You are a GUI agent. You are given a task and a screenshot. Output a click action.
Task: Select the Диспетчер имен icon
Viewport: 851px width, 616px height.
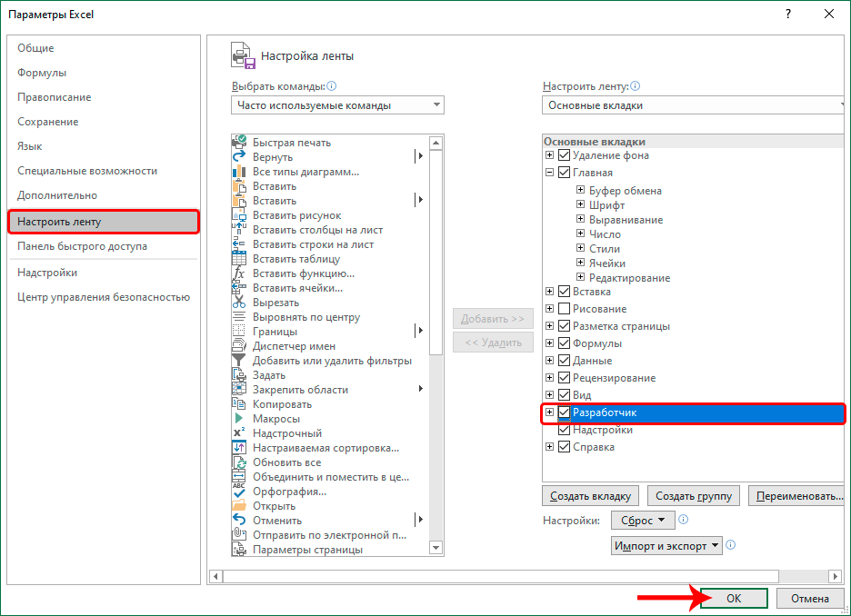coord(239,346)
